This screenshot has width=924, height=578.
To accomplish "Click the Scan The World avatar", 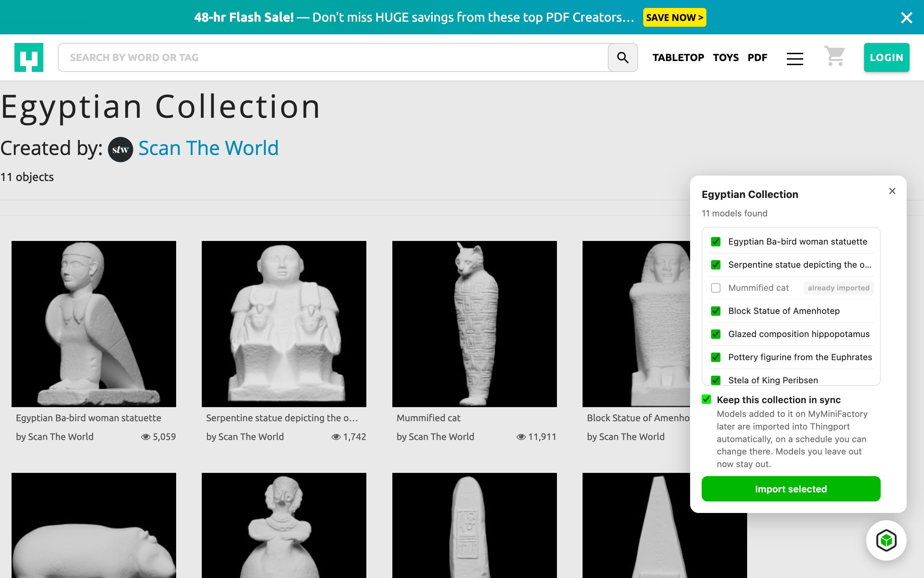I will 120,150.
